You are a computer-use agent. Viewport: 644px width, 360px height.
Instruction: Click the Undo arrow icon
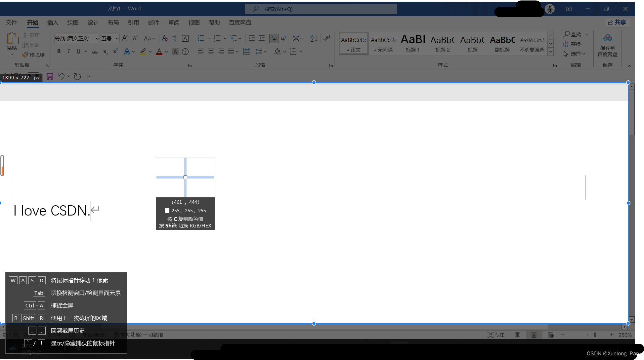(61, 77)
